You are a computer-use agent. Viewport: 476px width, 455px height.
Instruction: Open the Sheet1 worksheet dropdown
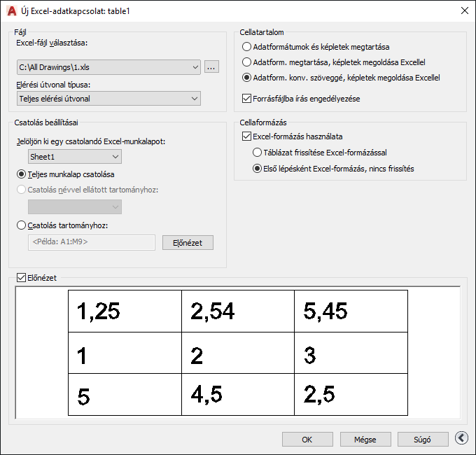coord(75,157)
